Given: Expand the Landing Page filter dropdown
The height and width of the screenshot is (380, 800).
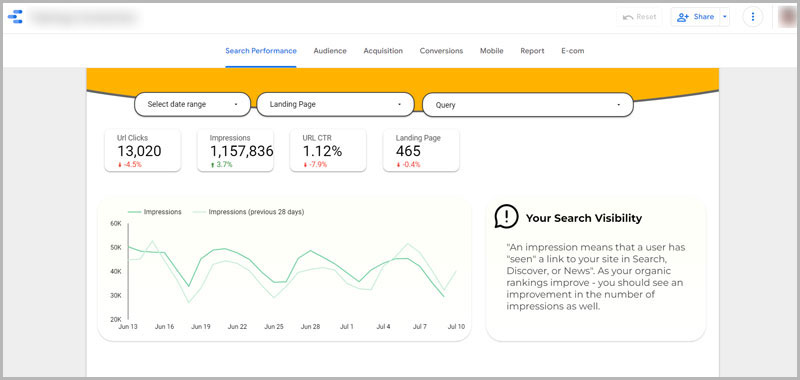Looking at the screenshot, I should click(x=335, y=104).
